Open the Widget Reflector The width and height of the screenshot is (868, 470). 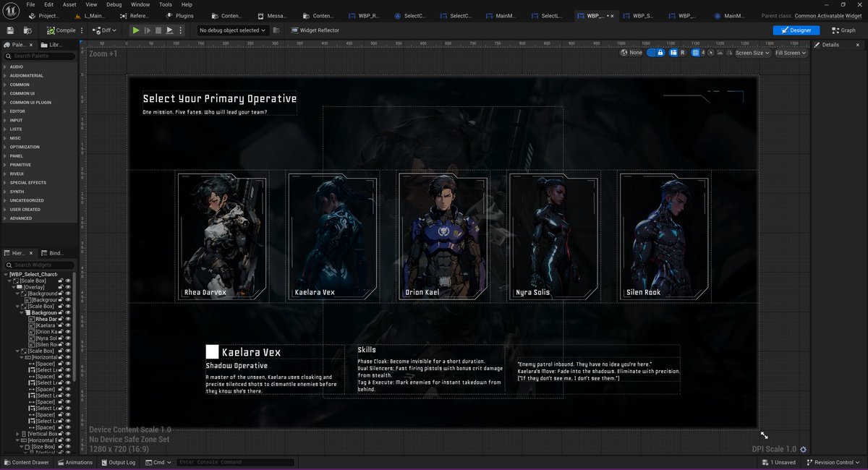coord(315,30)
